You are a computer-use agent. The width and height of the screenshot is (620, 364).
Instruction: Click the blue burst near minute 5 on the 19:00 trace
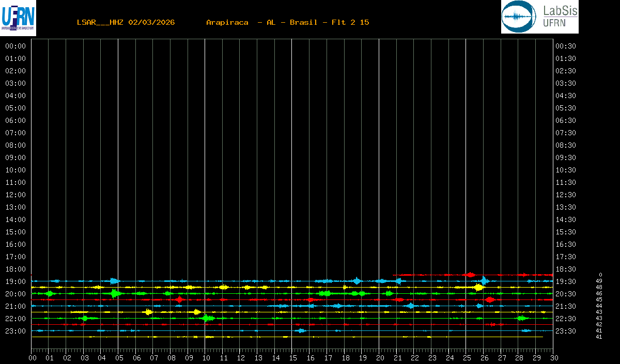coord(114,281)
